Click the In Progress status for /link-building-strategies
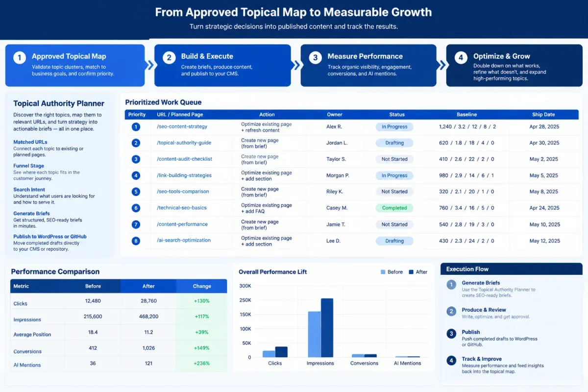Screen dimensions: 588x392 (x=394, y=175)
